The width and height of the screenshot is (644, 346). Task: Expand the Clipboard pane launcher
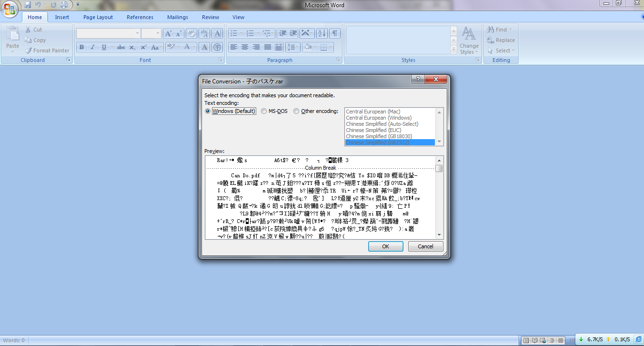click(x=68, y=60)
